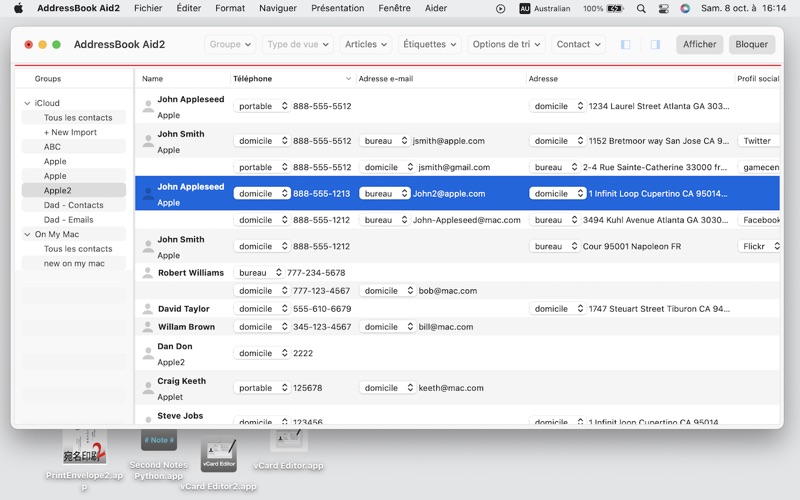Select the Apple2 group

click(73, 190)
